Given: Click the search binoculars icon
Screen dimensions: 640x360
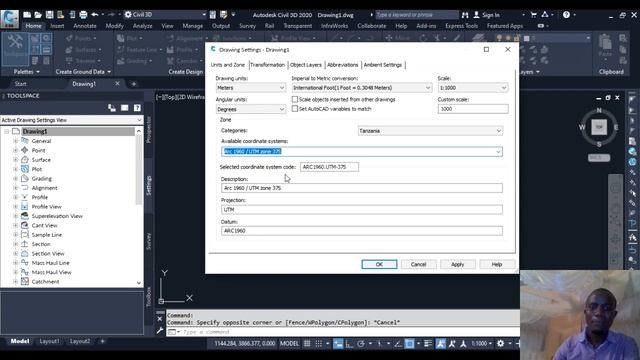Looking at the screenshot, I should [465, 15].
